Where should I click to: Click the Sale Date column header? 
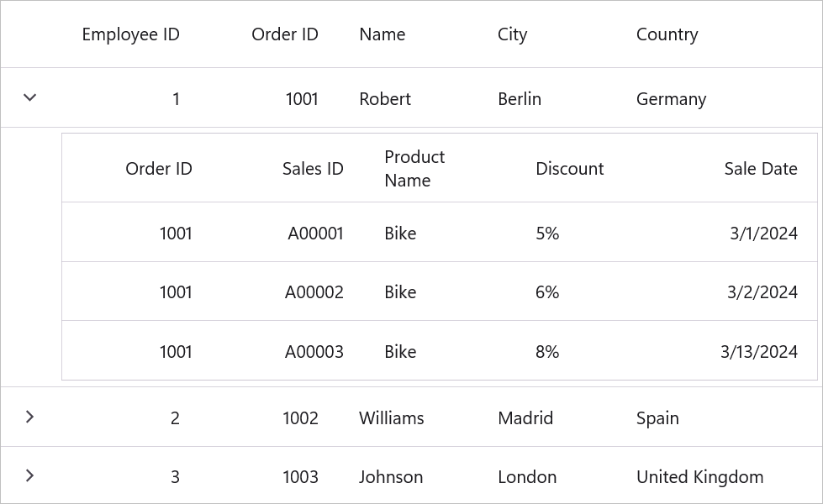click(x=760, y=169)
